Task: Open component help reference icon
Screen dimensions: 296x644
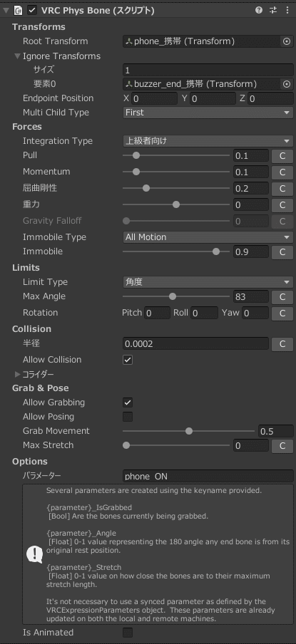Action: coord(259,10)
